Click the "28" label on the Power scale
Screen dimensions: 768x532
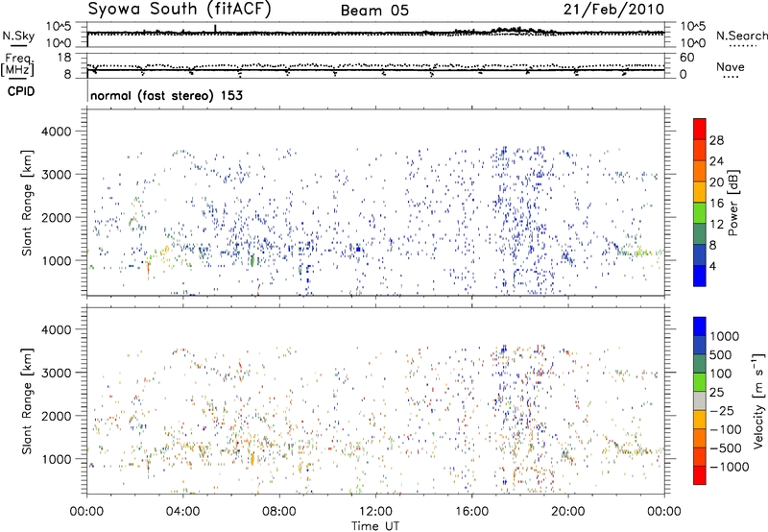tap(716, 140)
